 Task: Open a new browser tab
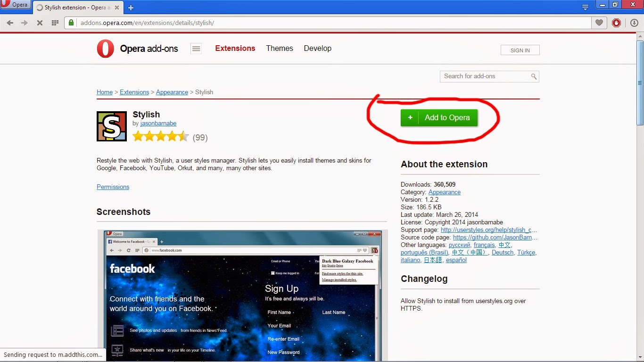click(131, 8)
